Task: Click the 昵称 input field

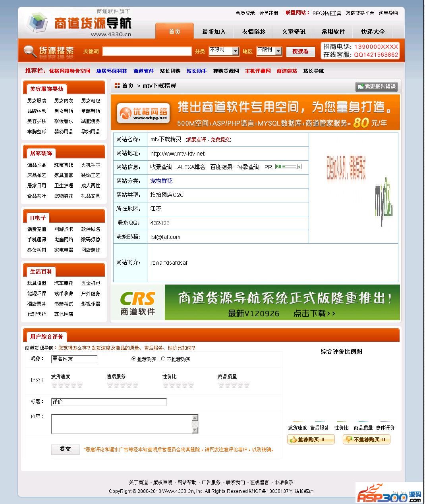Action: pos(74,359)
